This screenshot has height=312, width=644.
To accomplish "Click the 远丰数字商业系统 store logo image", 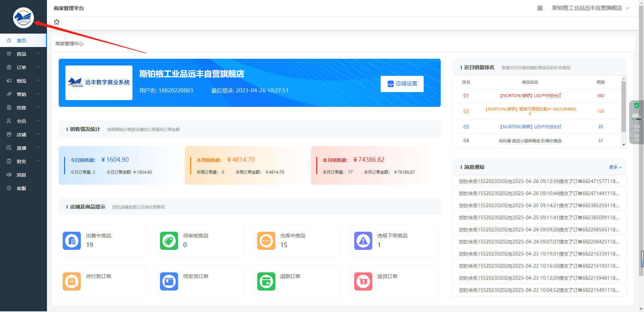I will click(99, 83).
